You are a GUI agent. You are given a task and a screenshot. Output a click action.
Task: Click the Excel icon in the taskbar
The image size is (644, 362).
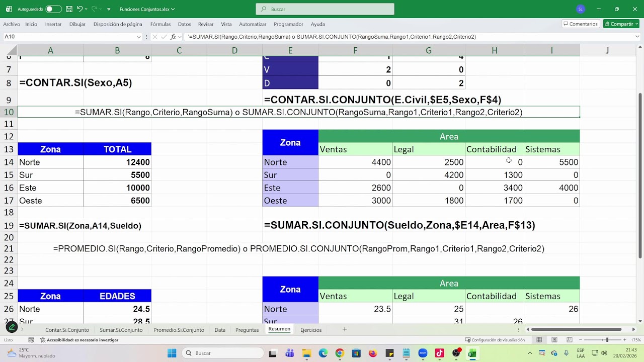point(472,353)
